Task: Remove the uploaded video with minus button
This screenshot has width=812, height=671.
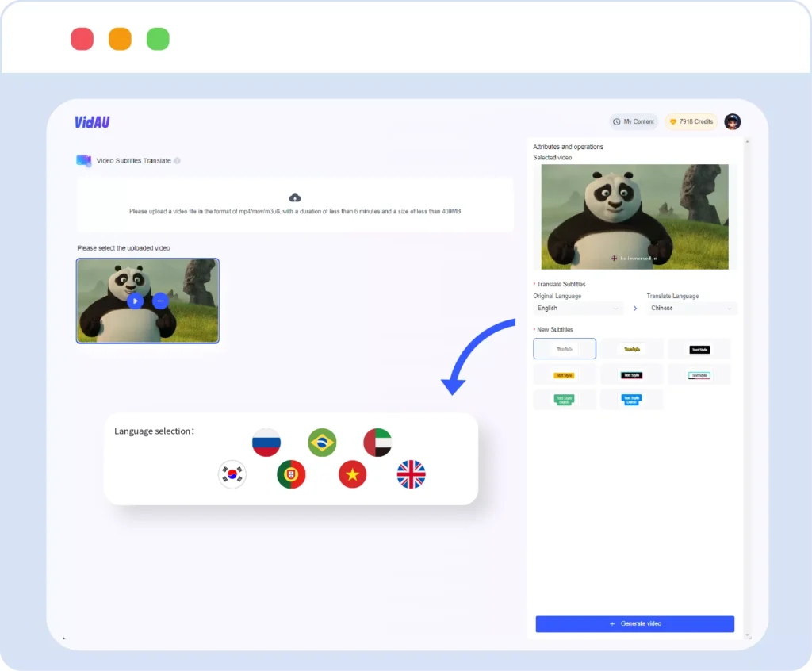Action: click(160, 301)
